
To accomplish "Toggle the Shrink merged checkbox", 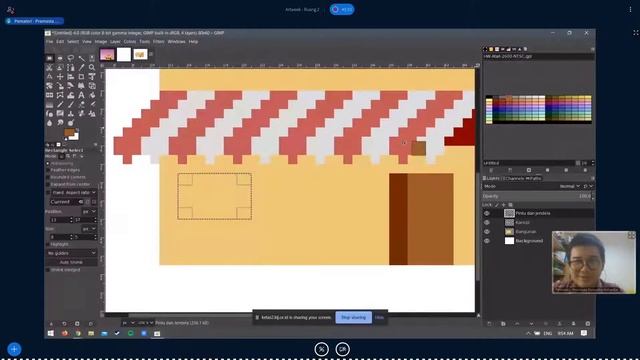I will [48, 270].
